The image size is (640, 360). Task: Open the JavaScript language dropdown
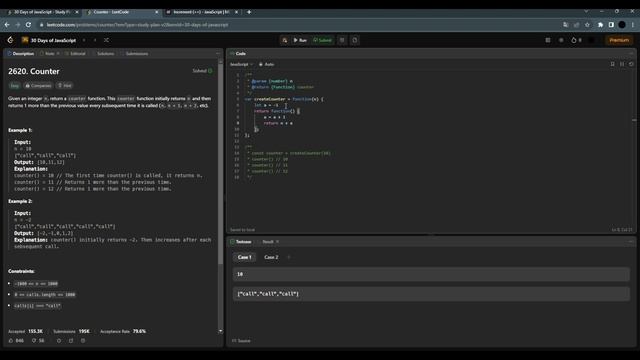pyautogui.click(x=241, y=64)
